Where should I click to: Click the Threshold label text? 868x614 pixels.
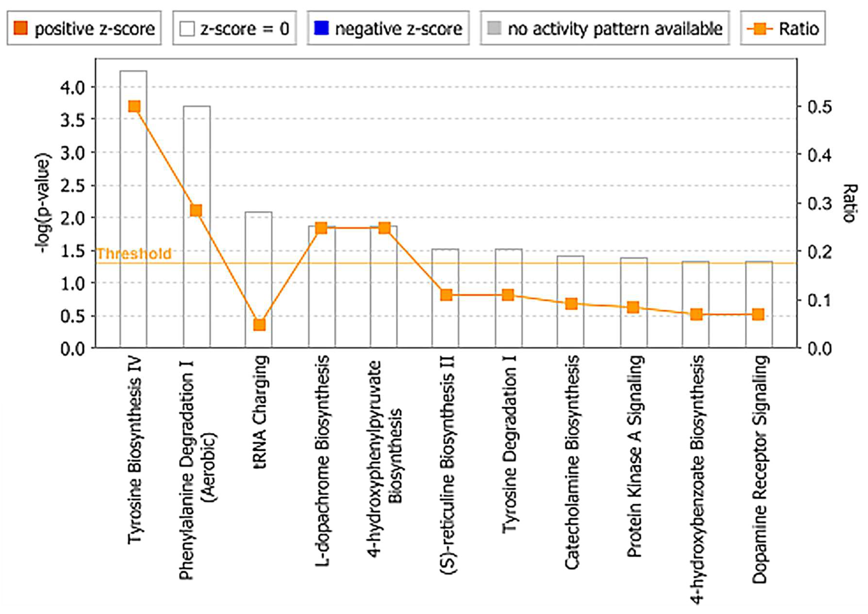(134, 253)
